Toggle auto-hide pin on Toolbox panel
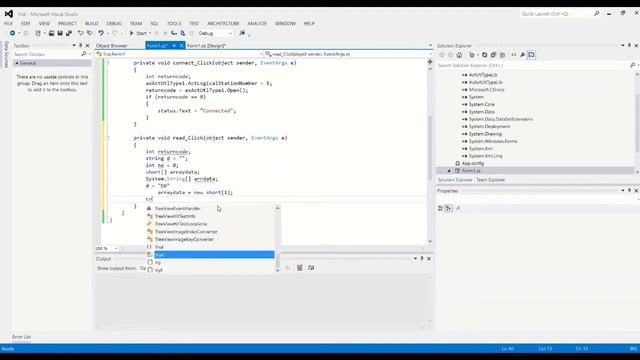 [80, 46]
